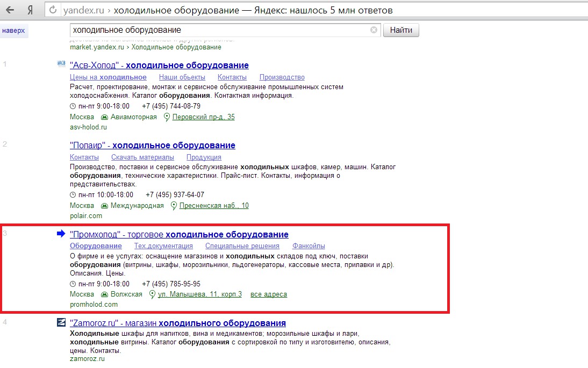Click the Холодильное оборудование breadcrumb text
The image size is (588, 368).
coord(176,47)
